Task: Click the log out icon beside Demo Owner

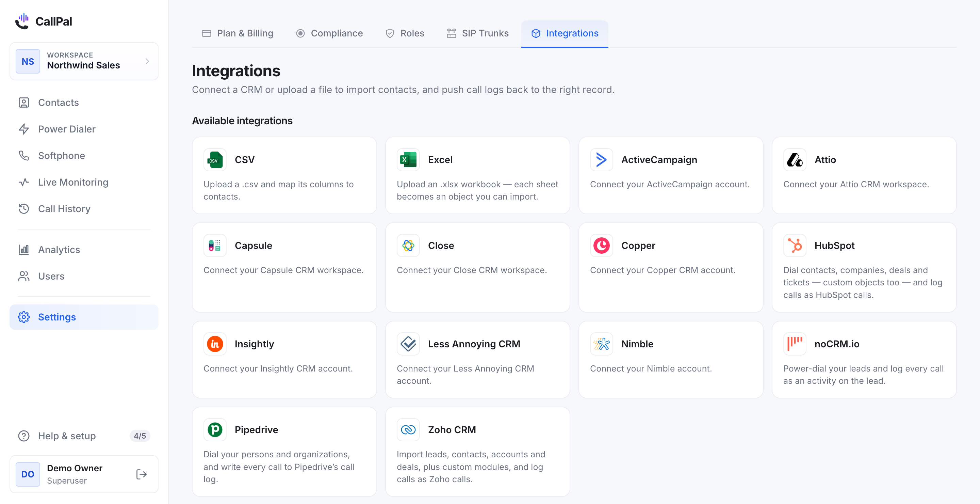Action: coord(142,474)
